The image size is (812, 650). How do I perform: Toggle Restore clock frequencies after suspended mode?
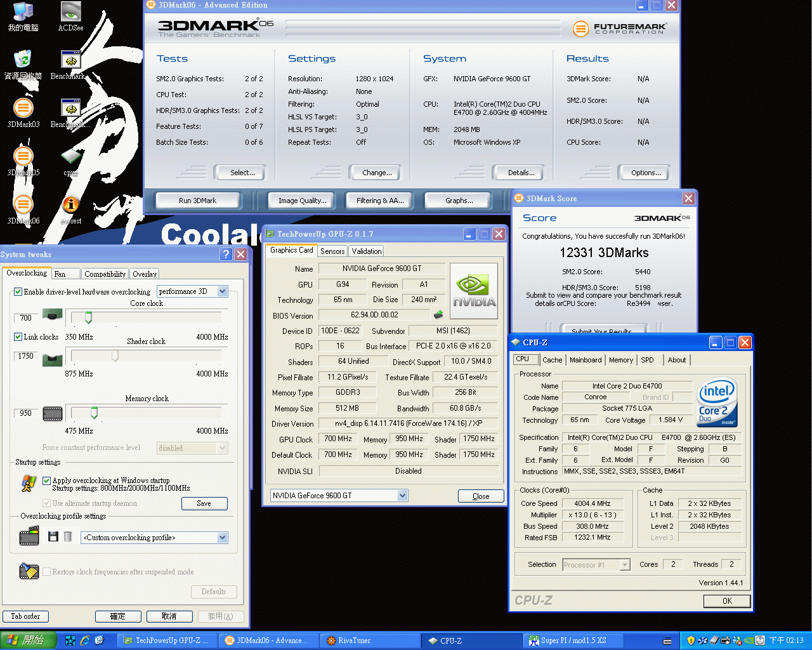[47, 572]
